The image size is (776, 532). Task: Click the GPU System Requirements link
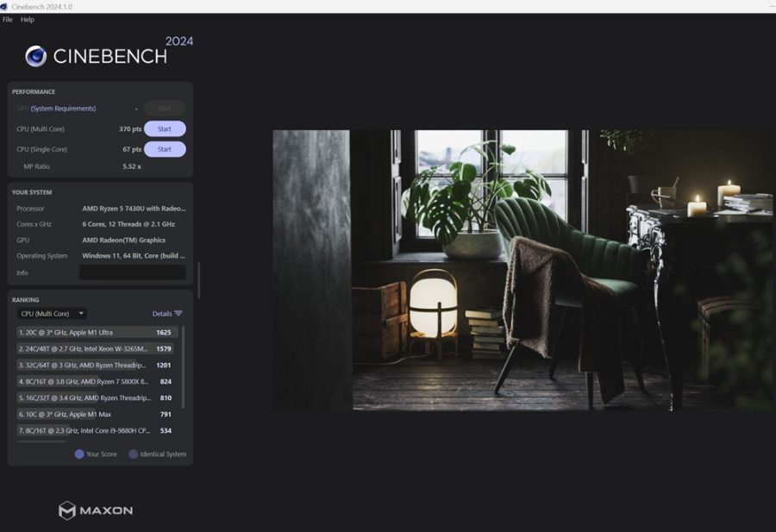63,109
